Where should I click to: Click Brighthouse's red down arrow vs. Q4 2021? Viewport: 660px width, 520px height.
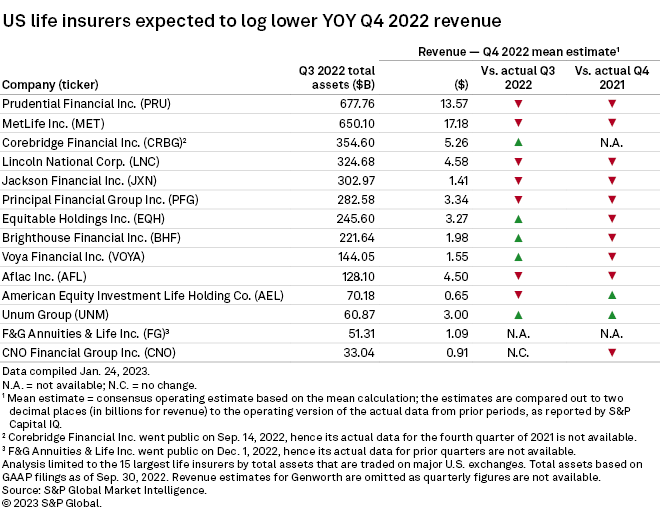pos(612,238)
